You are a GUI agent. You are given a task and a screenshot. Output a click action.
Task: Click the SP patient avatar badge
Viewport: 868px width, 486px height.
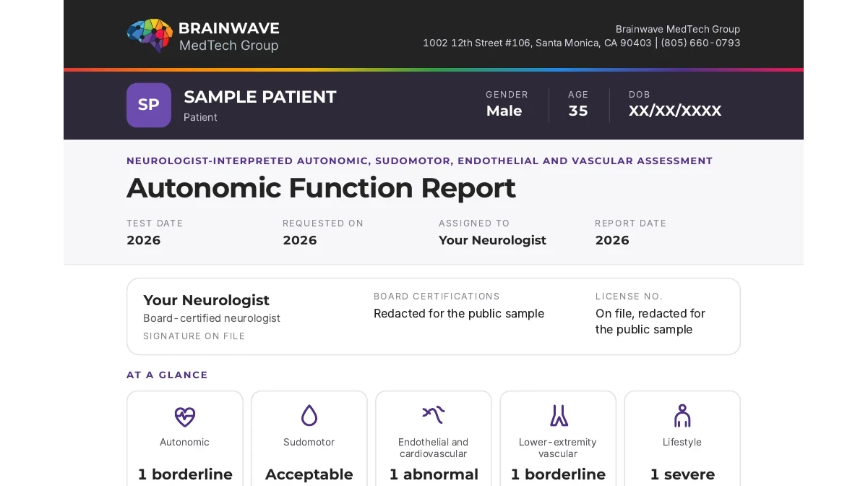coord(149,105)
